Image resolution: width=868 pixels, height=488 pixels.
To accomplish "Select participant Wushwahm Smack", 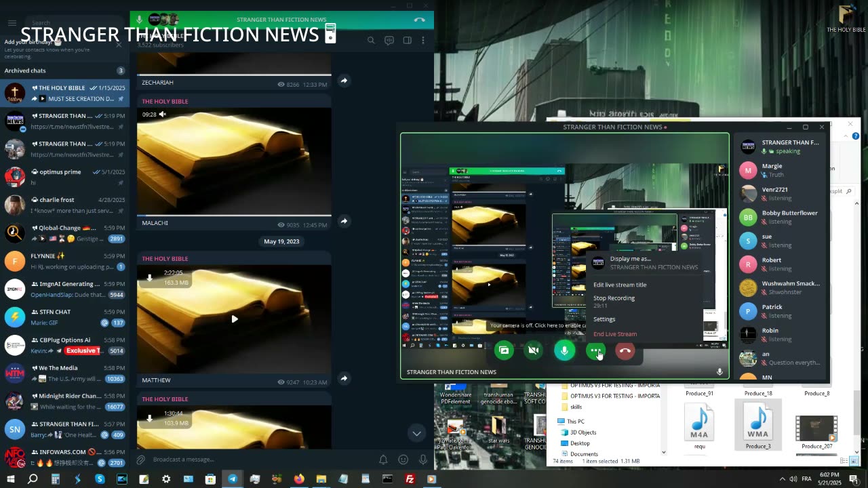I will coord(781,287).
